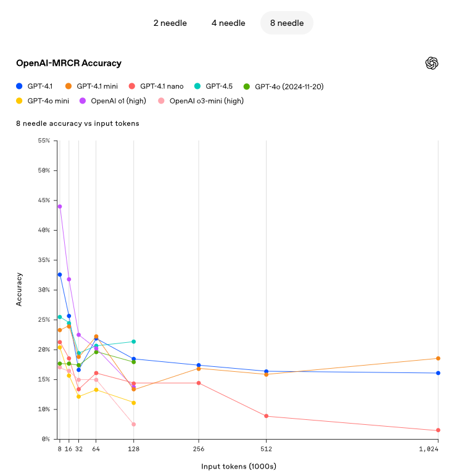Click the teal GPT-4.5 point at 8k tokens
Image resolution: width=456 pixels, height=476 pixels.
pyautogui.click(x=60, y=317)
